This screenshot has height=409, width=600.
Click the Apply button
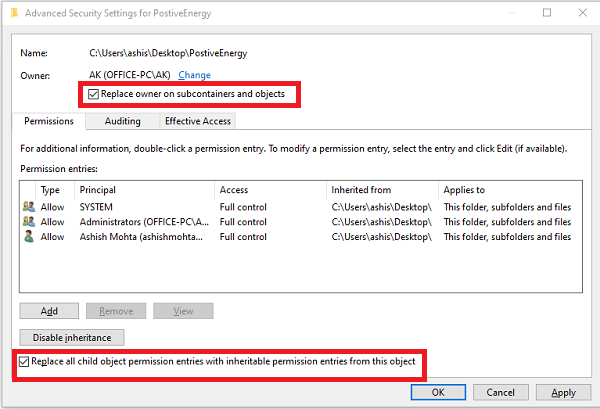point(563,393)
